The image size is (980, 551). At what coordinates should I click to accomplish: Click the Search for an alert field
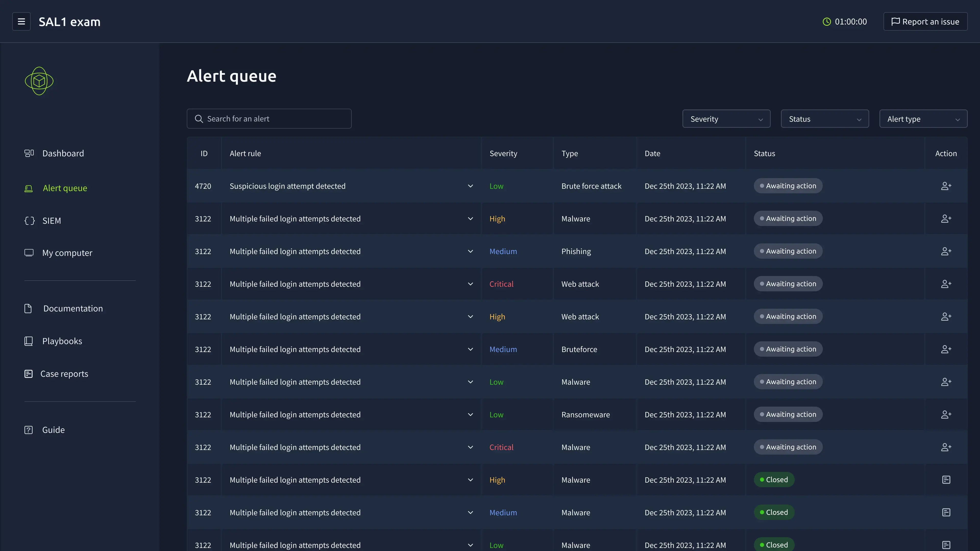(269, 119)
